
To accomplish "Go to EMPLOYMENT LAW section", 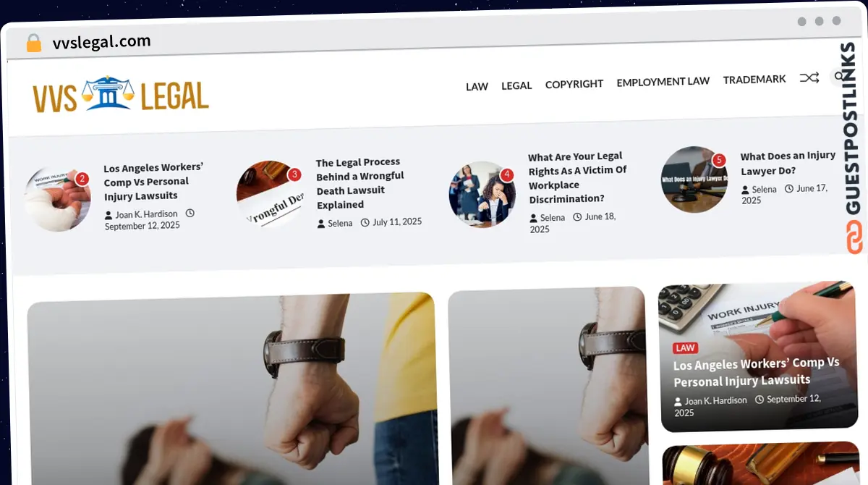I will point(663,82).
